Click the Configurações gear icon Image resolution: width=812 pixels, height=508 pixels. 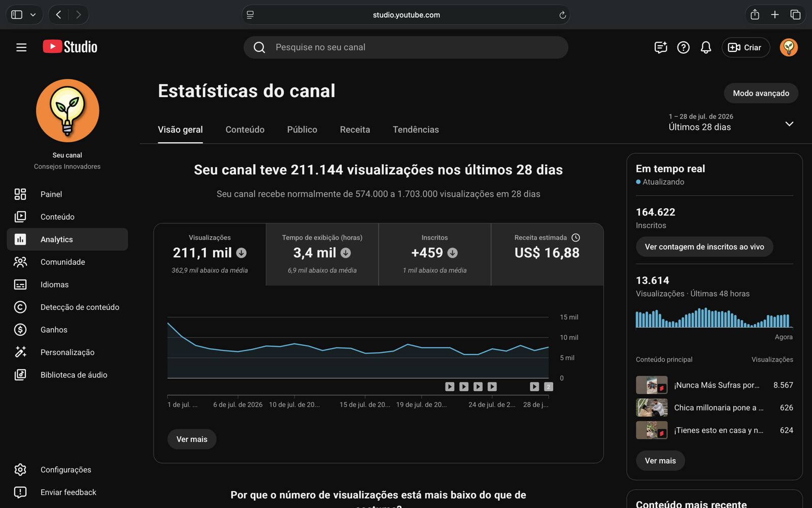coord(20,469)
